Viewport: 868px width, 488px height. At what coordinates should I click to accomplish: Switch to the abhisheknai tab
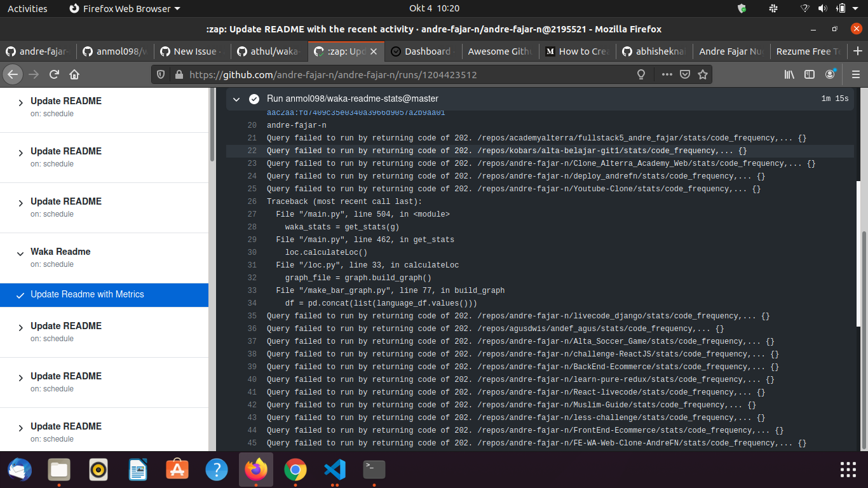[x=654, y=51]
